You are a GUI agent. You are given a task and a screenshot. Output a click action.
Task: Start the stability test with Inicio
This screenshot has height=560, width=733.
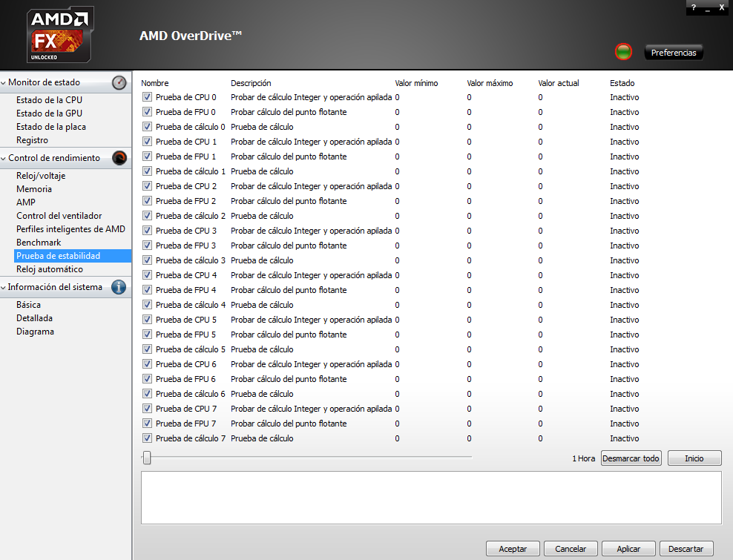(694, 458)
